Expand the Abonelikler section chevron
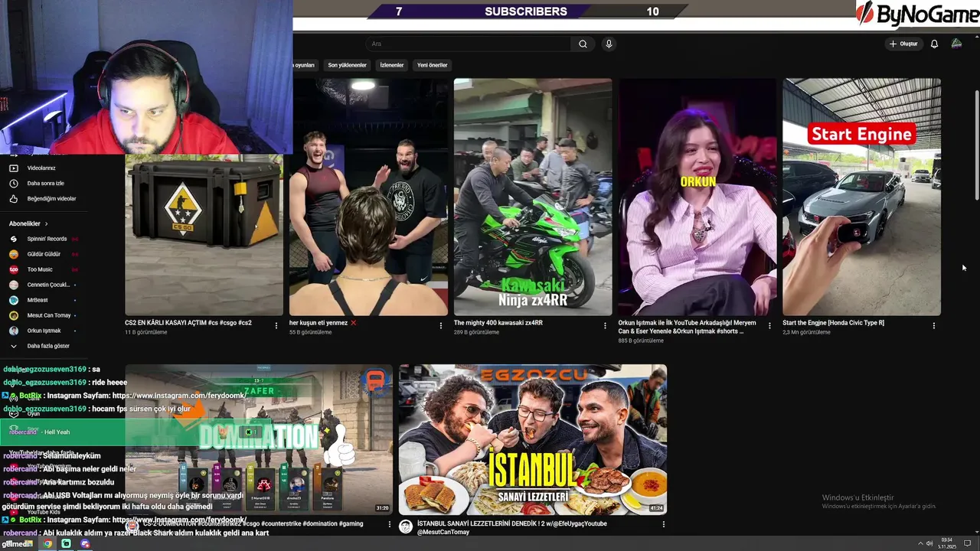980x551 pixels. click(46, 223)
